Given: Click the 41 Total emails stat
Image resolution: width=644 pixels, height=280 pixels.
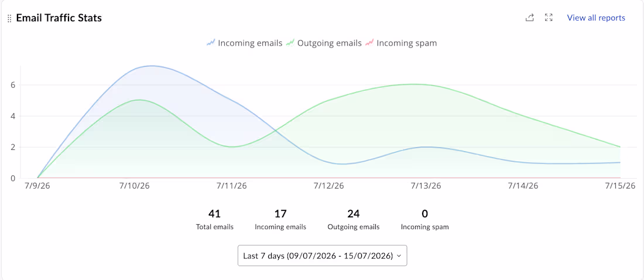Looking at the screenshot, I should pos(214,220).
